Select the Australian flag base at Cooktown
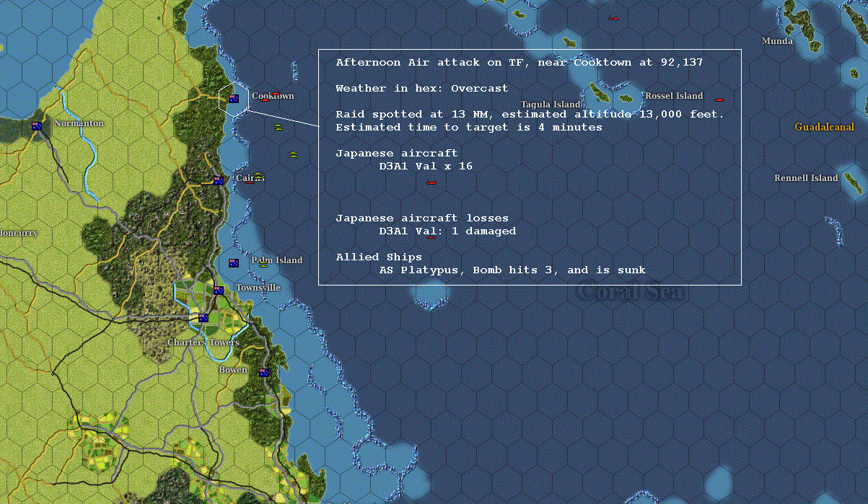The image size is (868, 504). tap(233, 99)
